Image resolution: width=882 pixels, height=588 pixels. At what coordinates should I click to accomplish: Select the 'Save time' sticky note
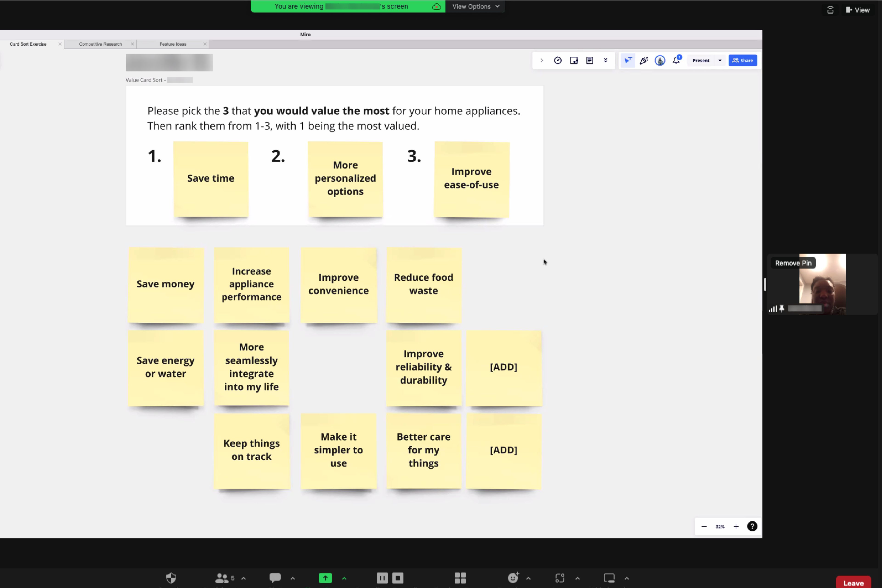click(x=210, y=179)
